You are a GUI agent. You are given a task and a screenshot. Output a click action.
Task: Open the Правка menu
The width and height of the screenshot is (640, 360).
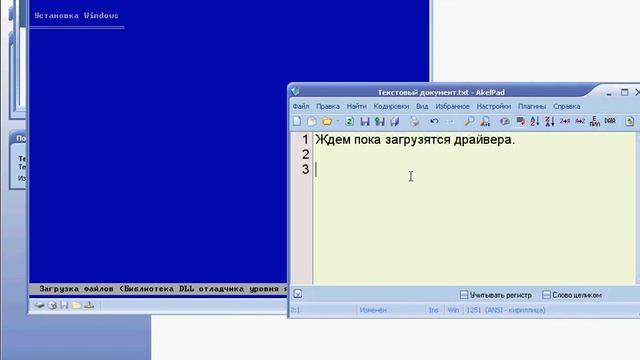tap(328, 106)
